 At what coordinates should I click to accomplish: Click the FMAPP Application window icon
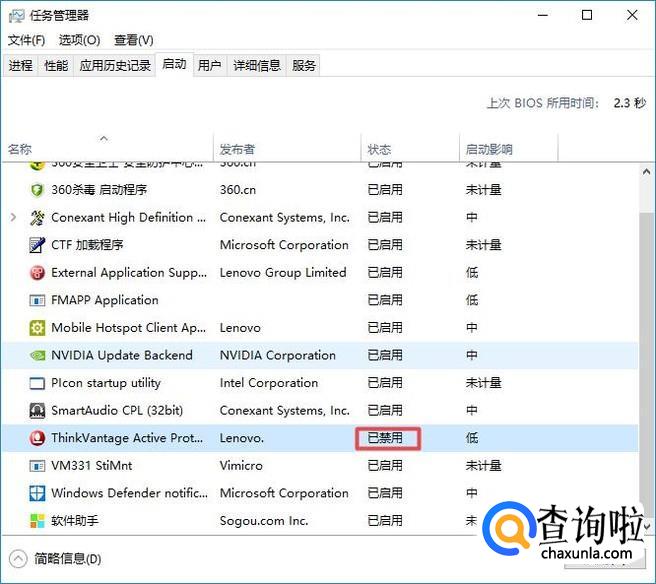[x=37, y=300]
